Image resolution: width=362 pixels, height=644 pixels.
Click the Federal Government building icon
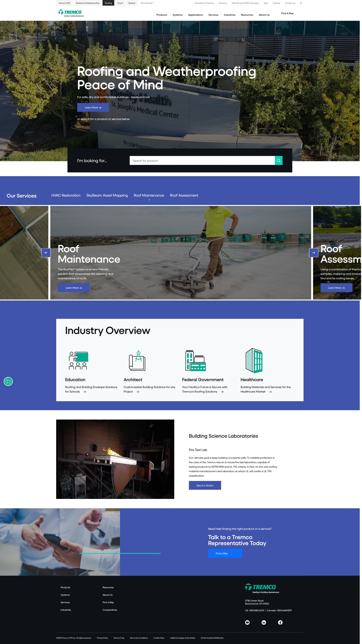(x=195, y=361)
